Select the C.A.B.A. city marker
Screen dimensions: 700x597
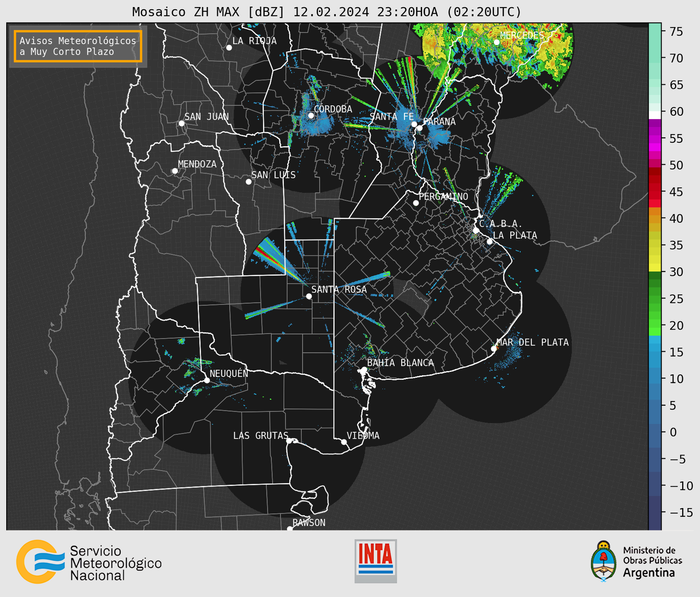476,230
